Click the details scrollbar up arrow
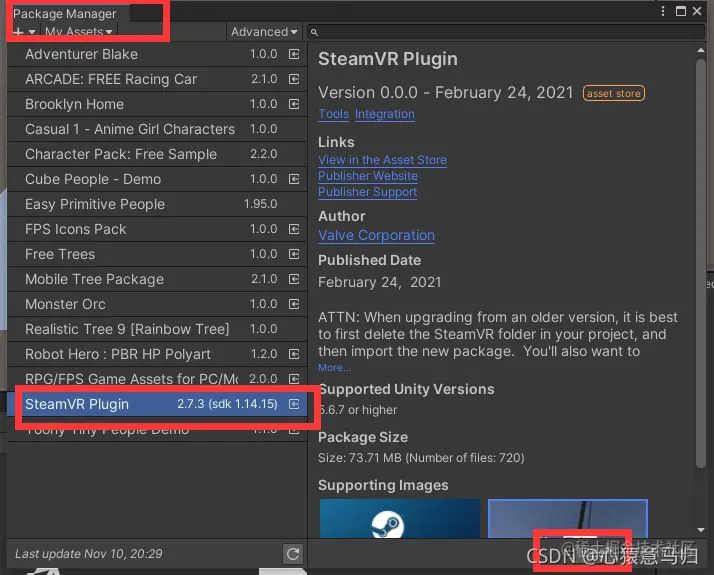The width and height of the screenshot is (714, 575). 701,50
